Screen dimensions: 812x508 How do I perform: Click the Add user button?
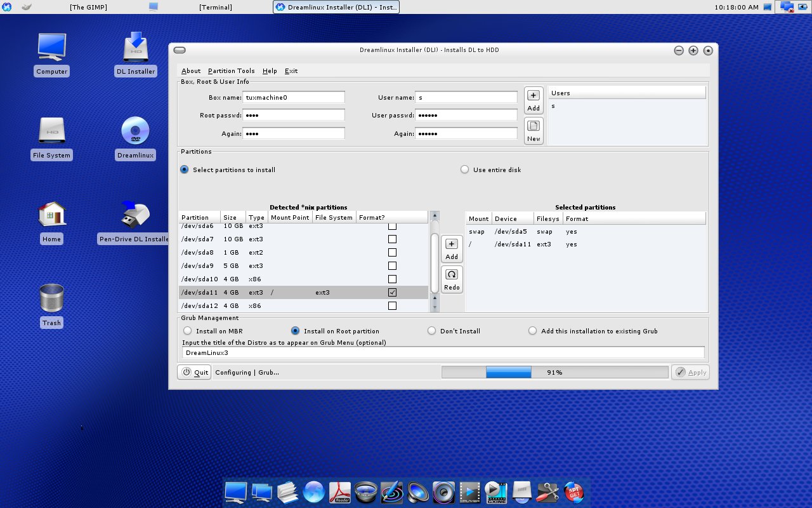point(534,101)
